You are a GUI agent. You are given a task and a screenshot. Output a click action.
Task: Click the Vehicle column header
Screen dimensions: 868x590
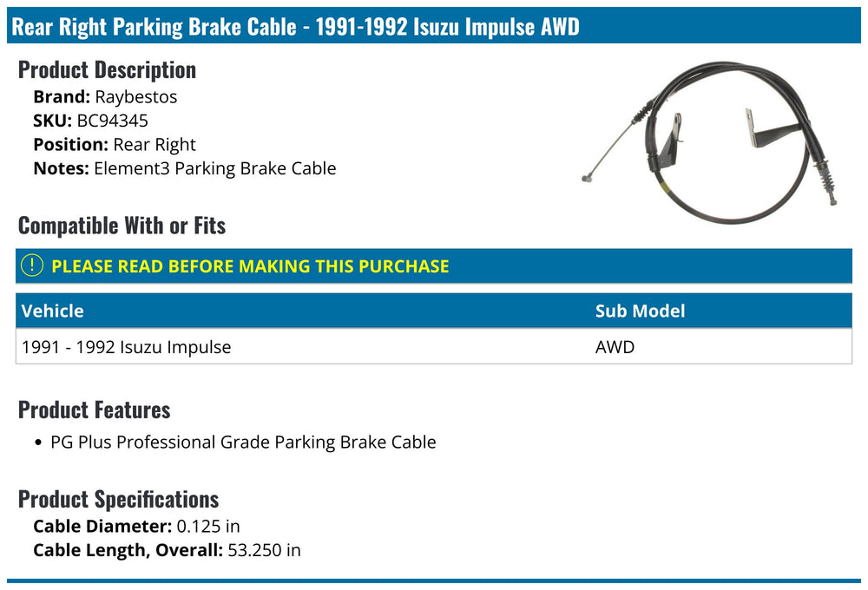tap(53, 311)
